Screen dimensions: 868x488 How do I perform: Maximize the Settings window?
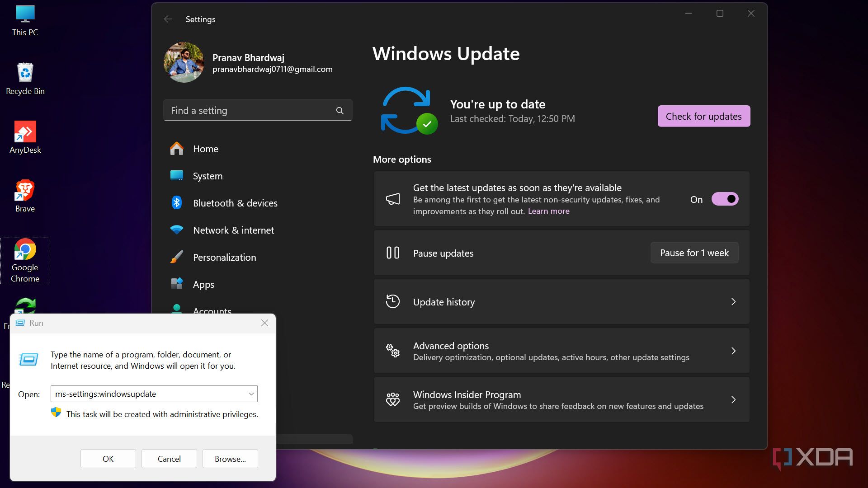(720, 14)
